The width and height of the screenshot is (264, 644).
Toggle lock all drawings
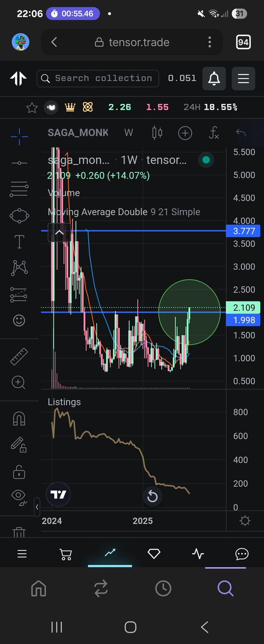[19, 471]
